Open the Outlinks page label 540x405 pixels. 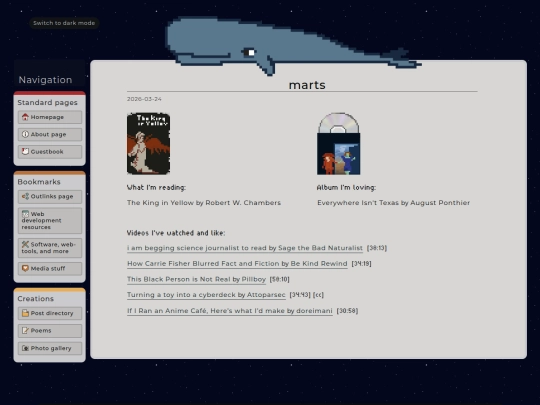52,196
